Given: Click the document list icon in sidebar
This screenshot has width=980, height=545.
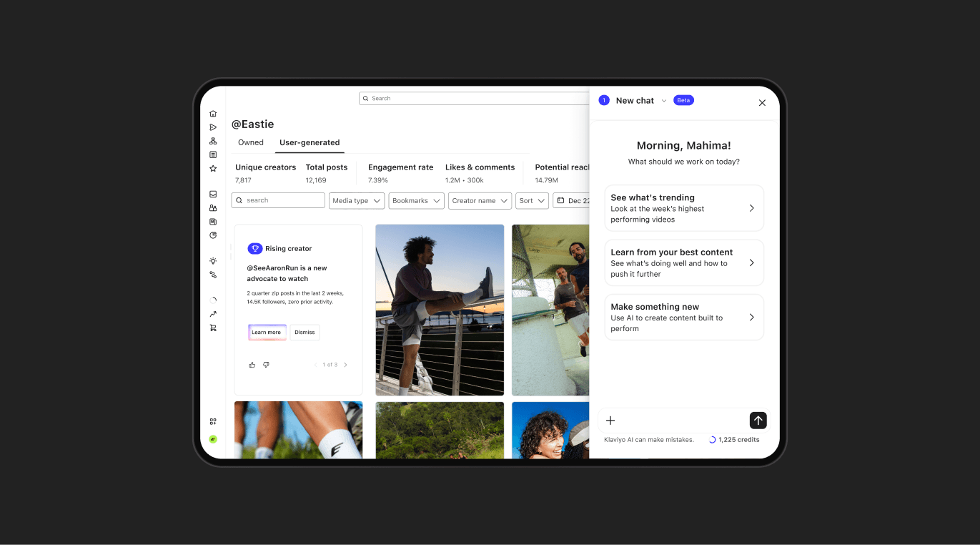Looking at the screenshot, I should click(x=213, y=154).
